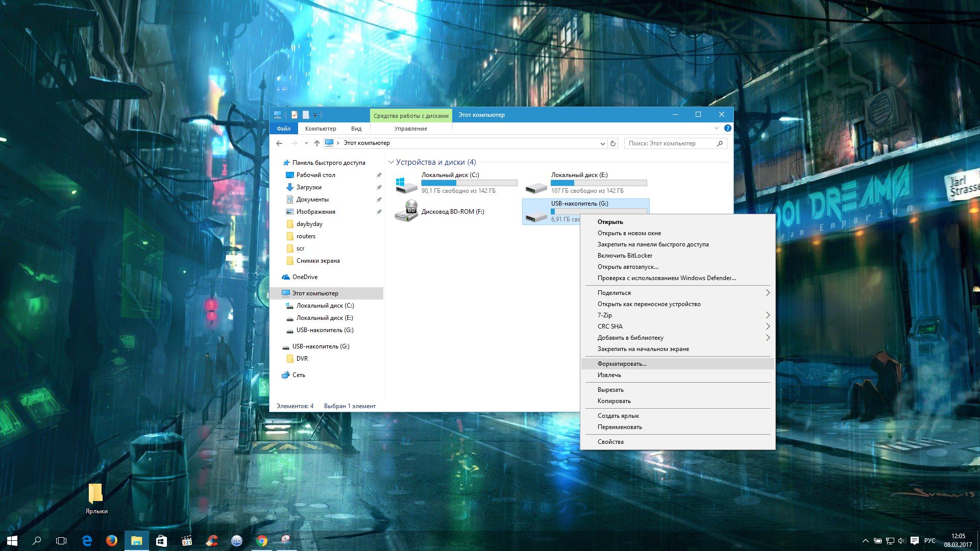Open Quick Access Toolbar customize dropdown

pos(315,115)
